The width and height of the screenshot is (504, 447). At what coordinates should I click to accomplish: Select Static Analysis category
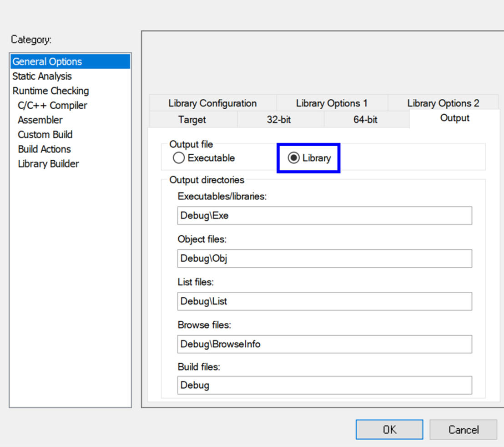pos(71,76)
